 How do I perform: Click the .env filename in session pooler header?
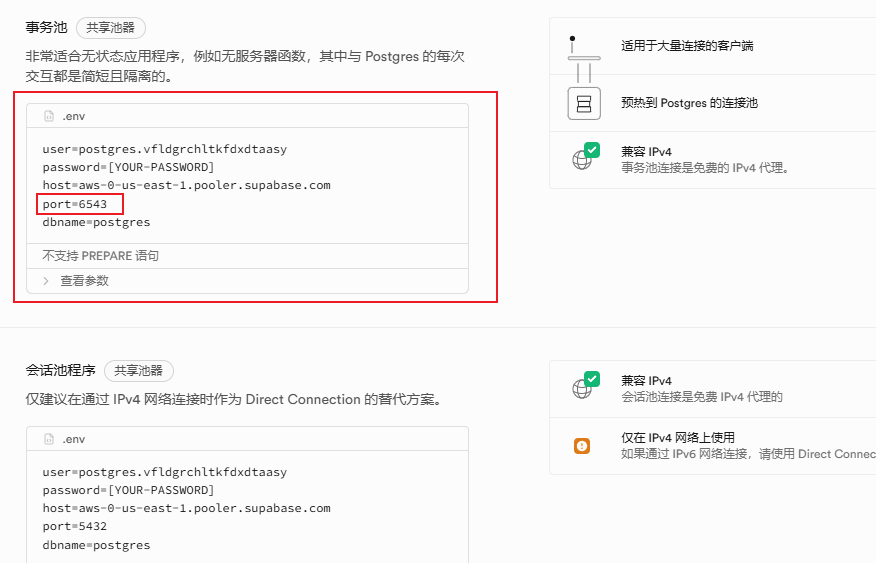pos(74,439)
